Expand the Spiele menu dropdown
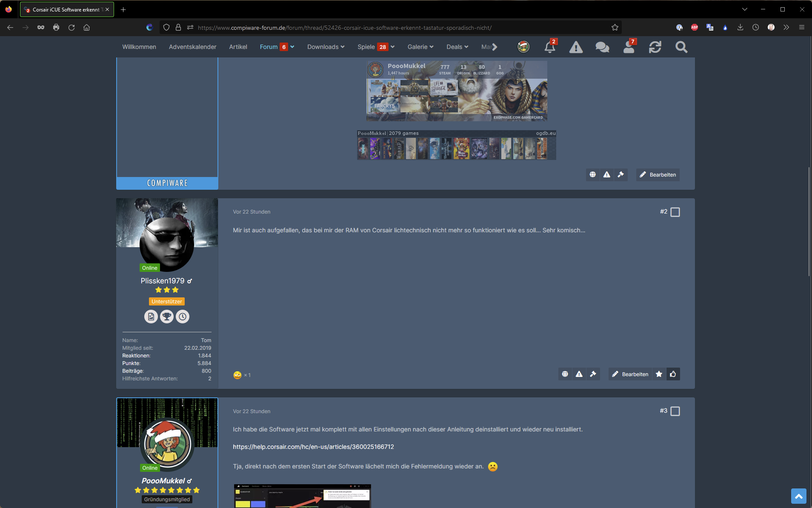The width and height of the screenshot is (812, 508). [393, 47]
